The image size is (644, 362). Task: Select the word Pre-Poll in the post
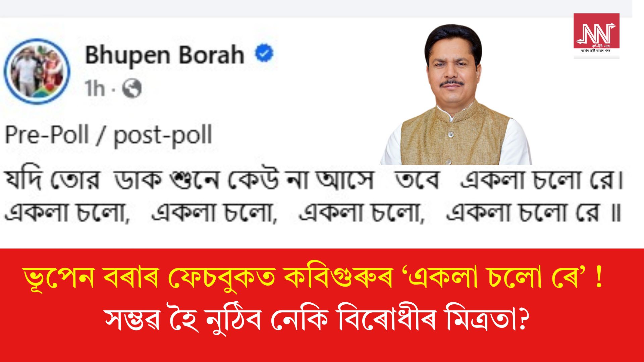tap(47, 135)
